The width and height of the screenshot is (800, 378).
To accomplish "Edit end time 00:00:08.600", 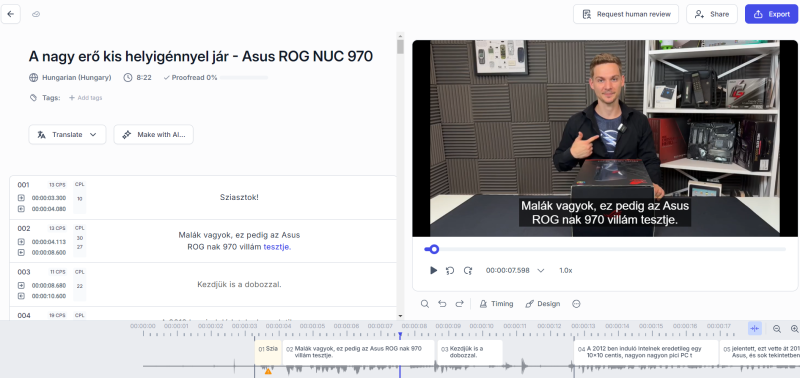I will (x=49, y=253).
